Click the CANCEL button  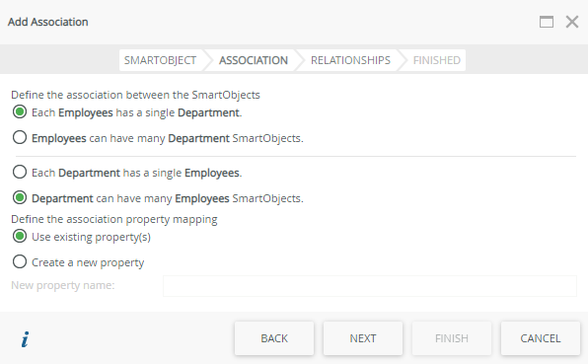coord(541,338)
